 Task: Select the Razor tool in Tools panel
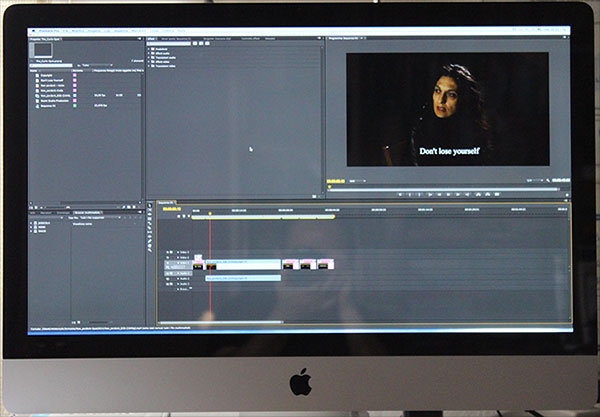tap(150, 227)
